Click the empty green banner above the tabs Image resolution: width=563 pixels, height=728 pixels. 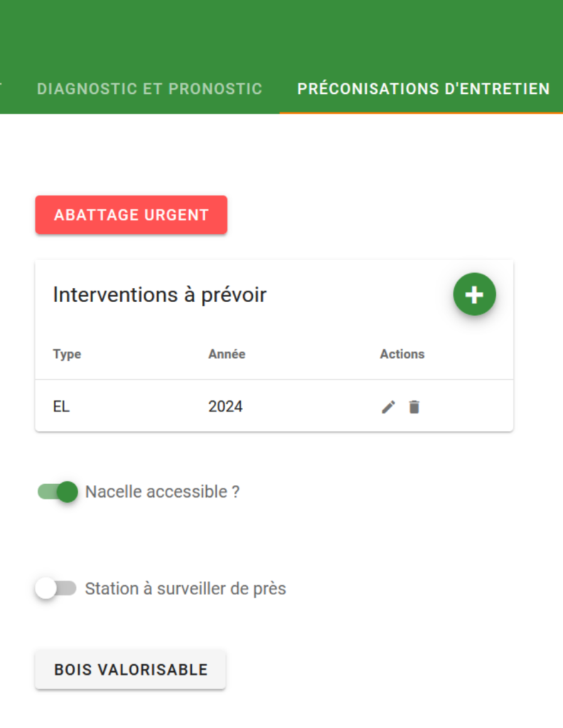pyautogui.click(x=281, y=33)
